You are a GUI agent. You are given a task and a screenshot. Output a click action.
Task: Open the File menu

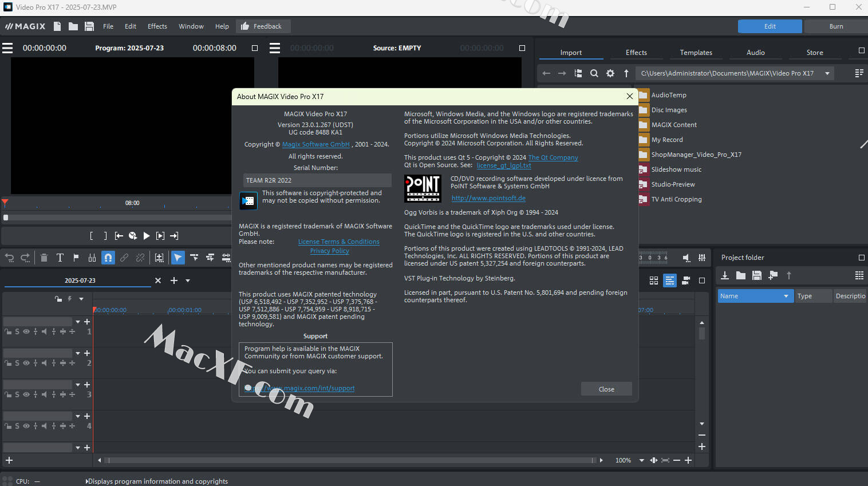[x=108, y=26]
